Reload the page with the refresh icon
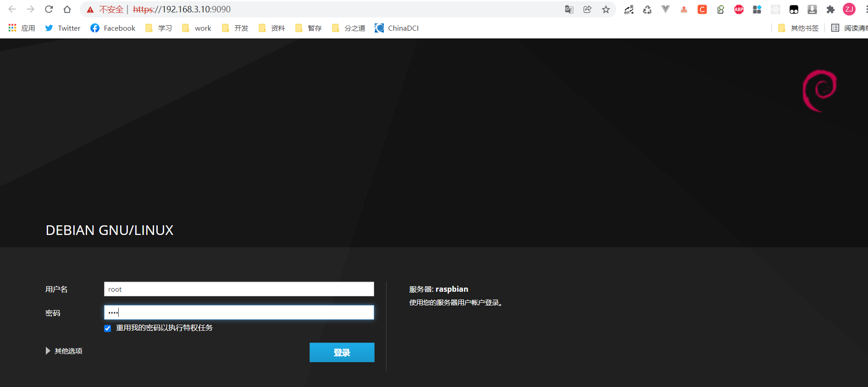 pyautogui.click(x=49, y=9)
